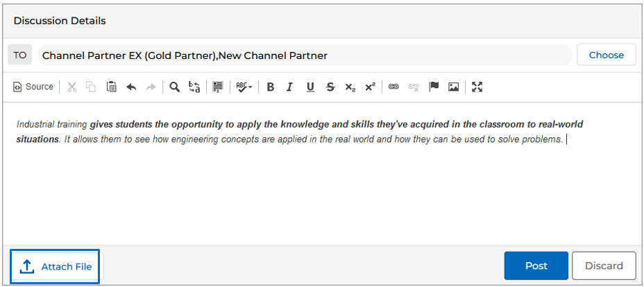Click the Copy icon in toolbar

(91, 87)
